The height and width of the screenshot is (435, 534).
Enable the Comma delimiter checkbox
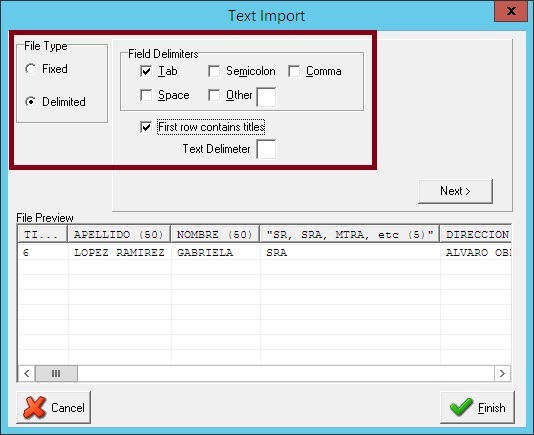coord(294,71)
